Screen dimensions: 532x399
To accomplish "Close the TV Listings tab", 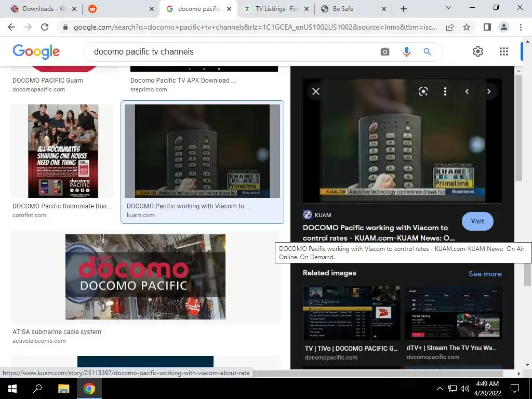I will coord(307,9).
